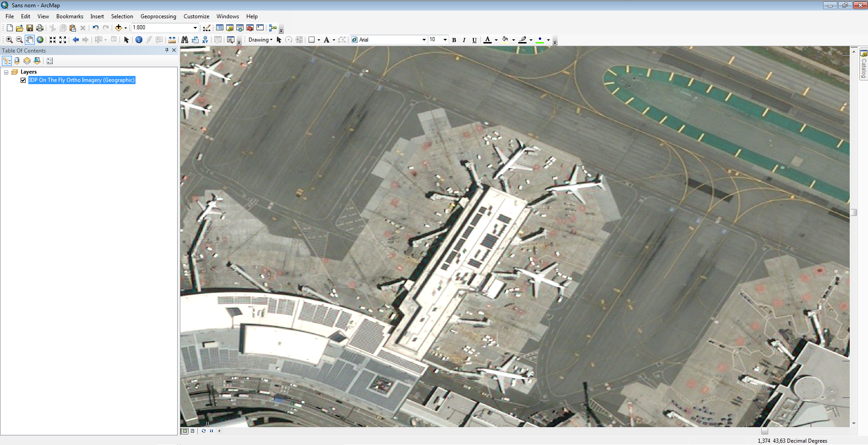Zoom to Full Extent globe
This screenshot has width=868, height=445.
[x=40, y=40]
